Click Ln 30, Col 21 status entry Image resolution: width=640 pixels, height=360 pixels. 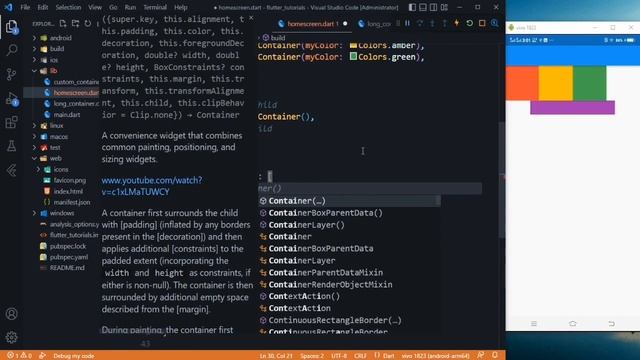(x=276, y=356)
